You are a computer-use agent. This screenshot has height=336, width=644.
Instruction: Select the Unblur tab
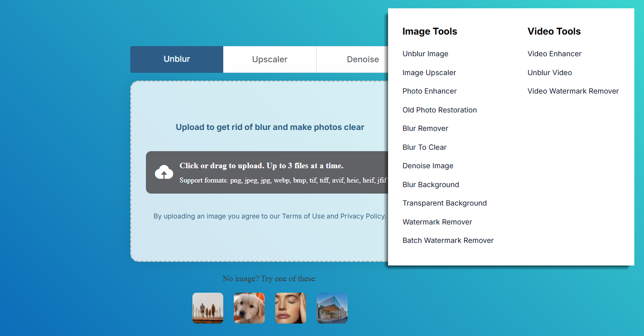[x=177, y=59]
